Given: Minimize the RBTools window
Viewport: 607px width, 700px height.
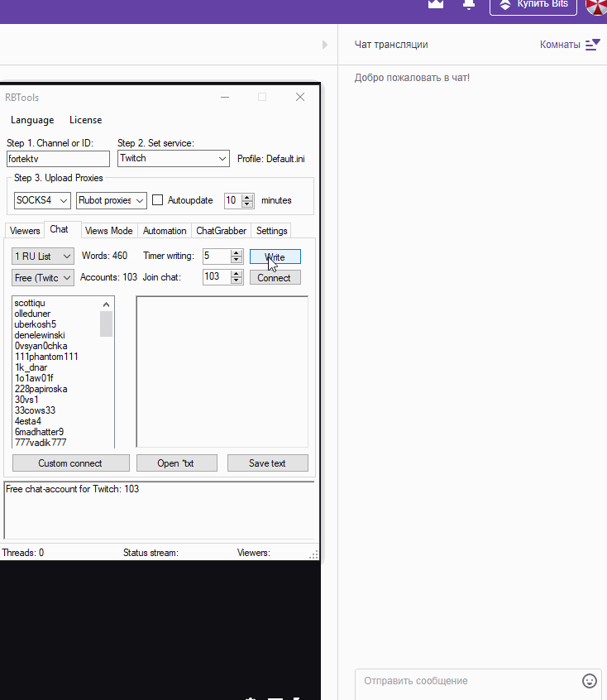Looking at the screenshot, I should [224, 97].
